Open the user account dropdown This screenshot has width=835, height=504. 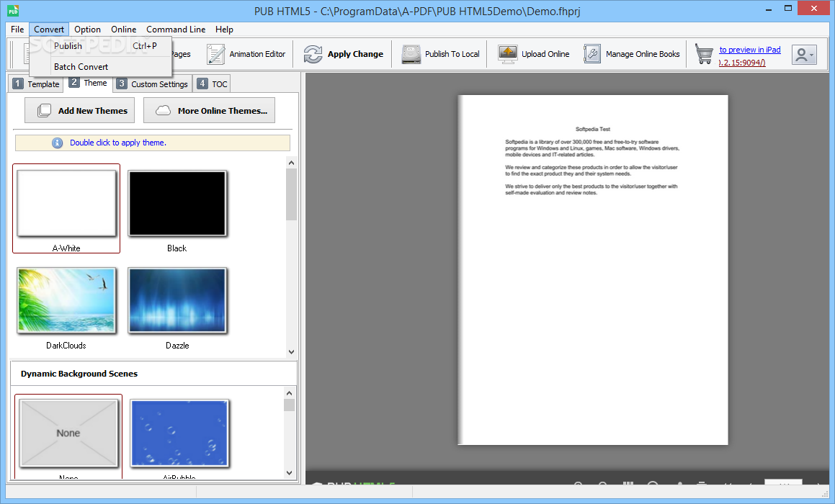pos(804,55)
